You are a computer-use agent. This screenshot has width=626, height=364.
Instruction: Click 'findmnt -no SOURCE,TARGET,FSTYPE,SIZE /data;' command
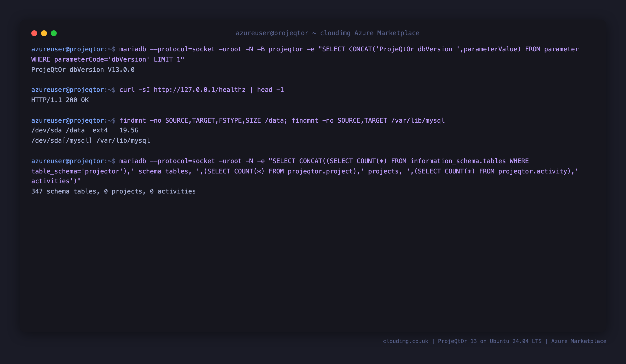tap(203, 121)
